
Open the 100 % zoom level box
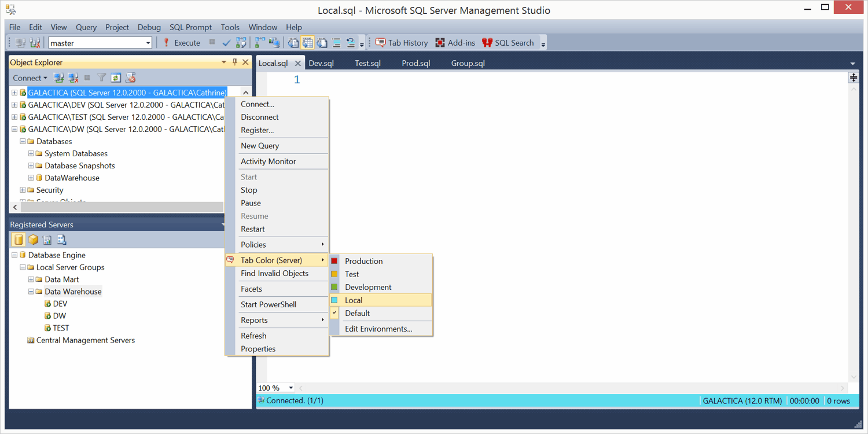coord(275,388)
